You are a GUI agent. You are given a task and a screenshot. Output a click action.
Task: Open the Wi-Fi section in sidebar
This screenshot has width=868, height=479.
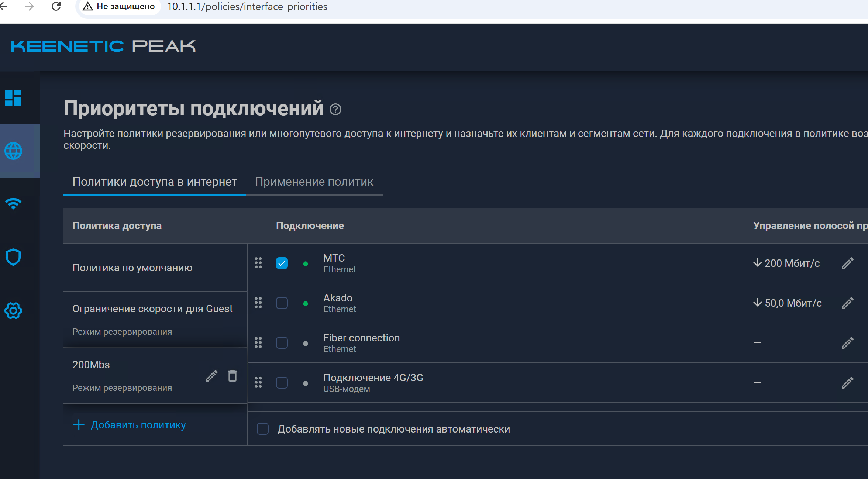(x=13, y=204)
